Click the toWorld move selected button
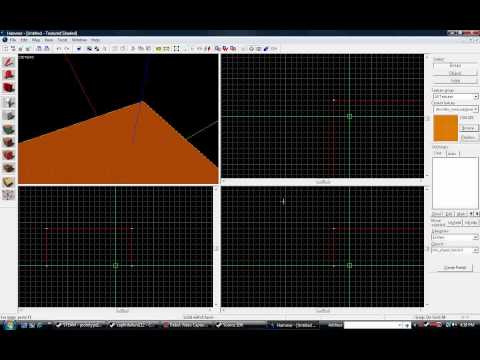This screenshot has height=360, width=480. (x=454, y=222)
